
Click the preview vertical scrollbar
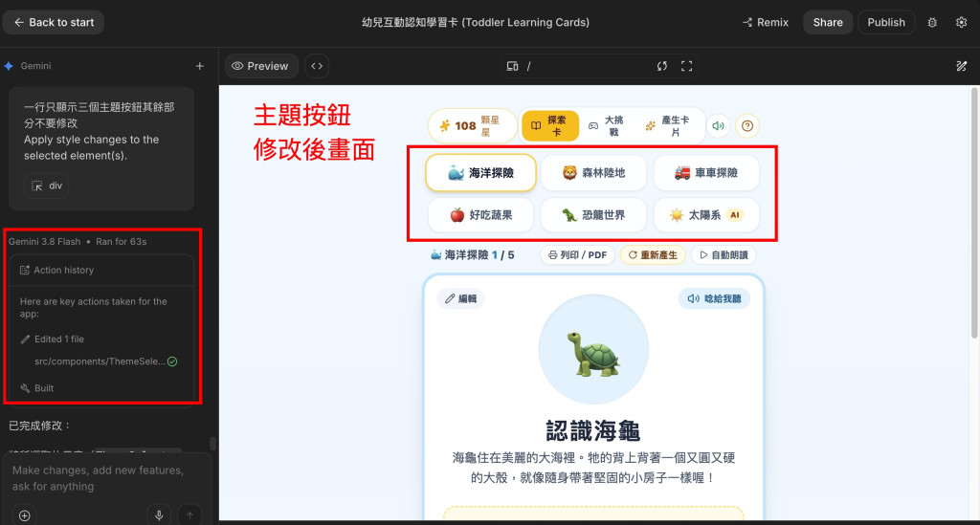(x=973, y=212)
